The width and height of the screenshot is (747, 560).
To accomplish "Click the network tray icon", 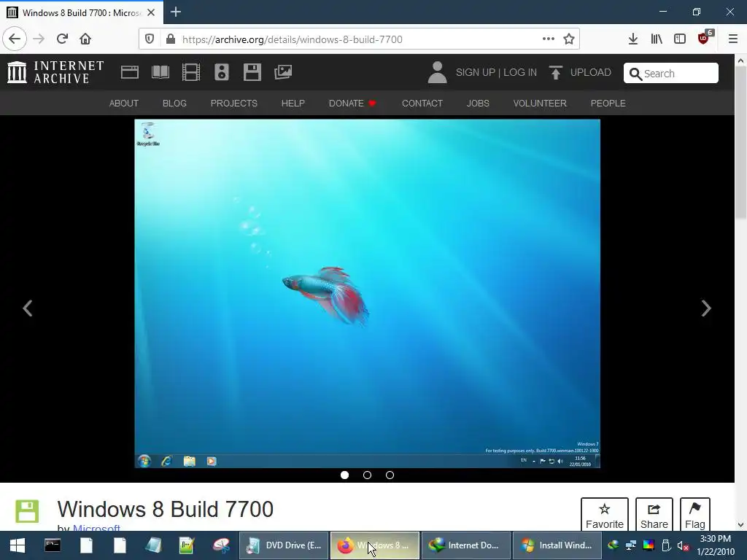I will pyautogui.click(x=631, y=545).
